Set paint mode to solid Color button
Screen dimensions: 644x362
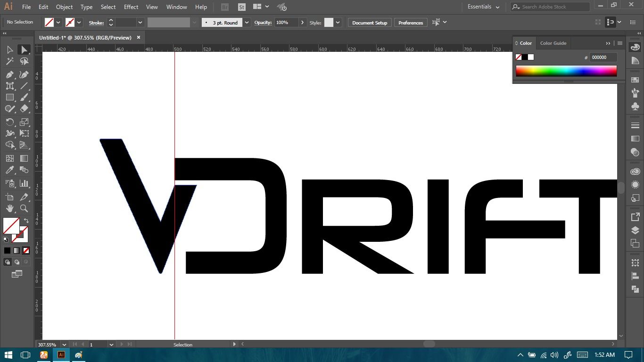click(7, 250)
